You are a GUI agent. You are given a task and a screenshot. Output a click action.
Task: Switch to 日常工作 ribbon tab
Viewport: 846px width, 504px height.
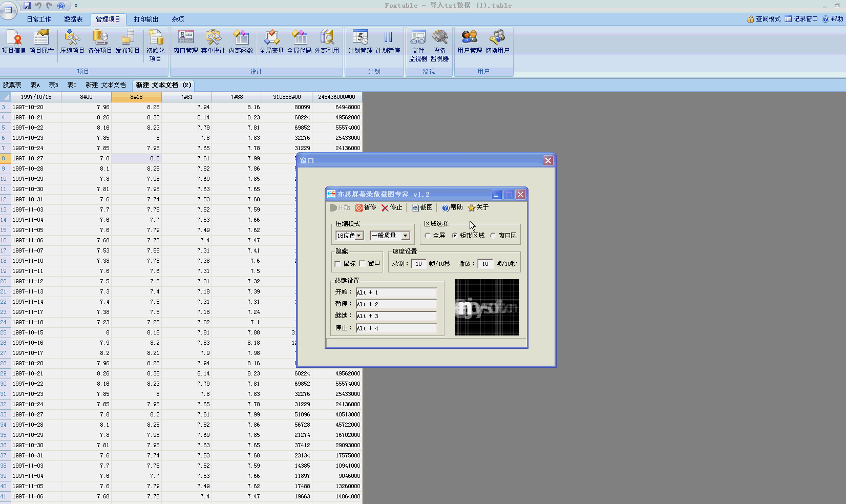click(x=39, y=19)
